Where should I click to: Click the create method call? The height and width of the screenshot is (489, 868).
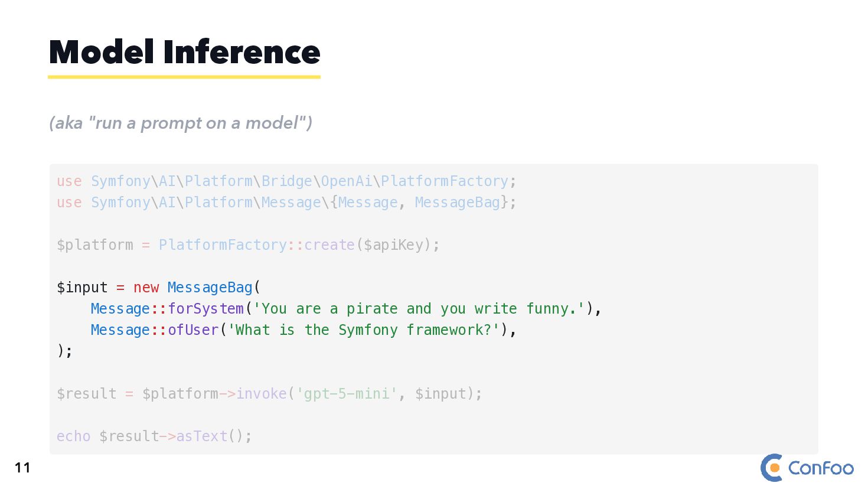329,244
